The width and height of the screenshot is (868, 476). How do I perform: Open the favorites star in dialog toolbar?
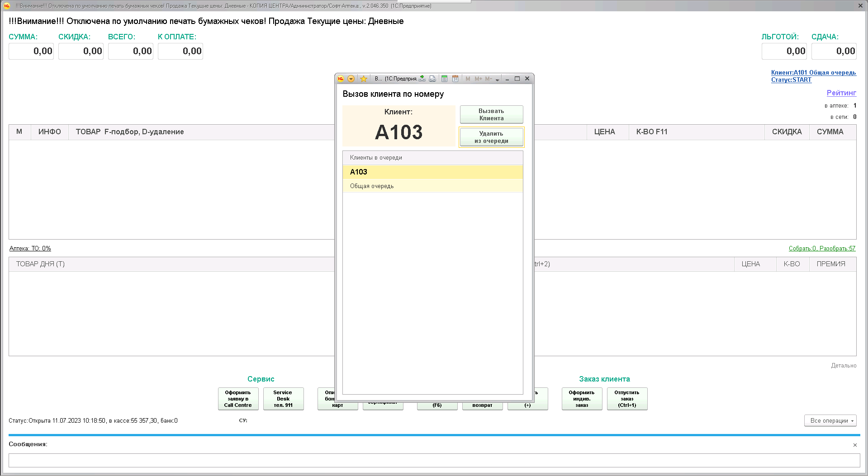coord(364,79)
